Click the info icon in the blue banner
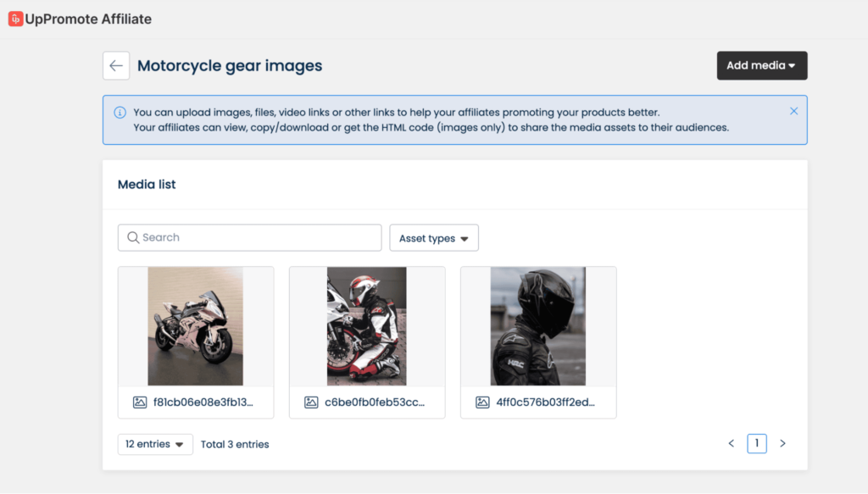 coord(120,112)
